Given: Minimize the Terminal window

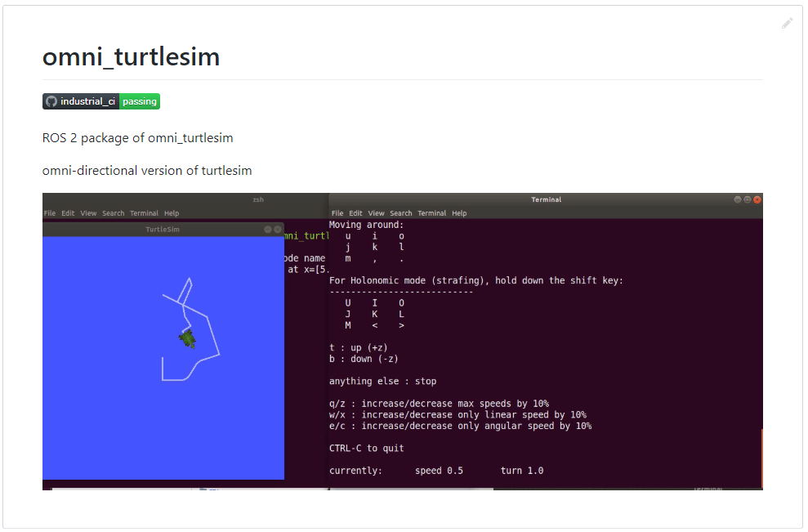Looking at the screenshot, I should (738, 199).
